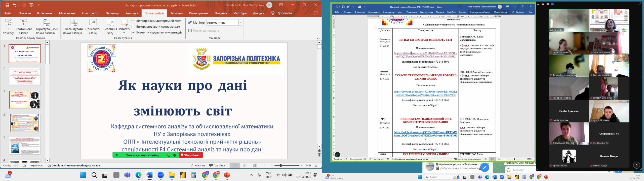Select slide 3 thumbnail in slide panel
Image resolution: width=644 pixels, height=181 pixels.
point(25,100)
